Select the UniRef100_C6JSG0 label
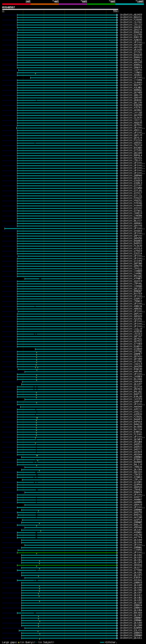146x644 pixels. tap(131, 22)
